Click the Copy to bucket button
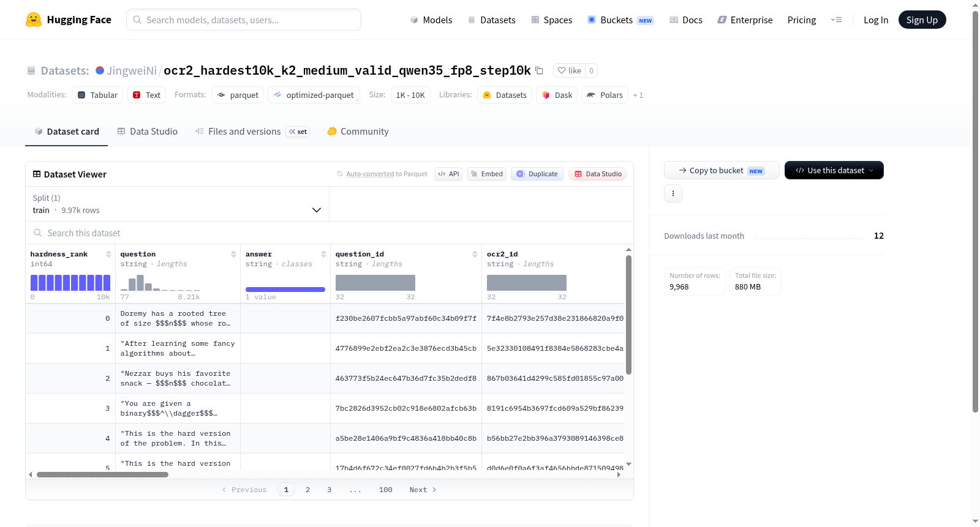980x527 pixels. [x=722, y=170]
